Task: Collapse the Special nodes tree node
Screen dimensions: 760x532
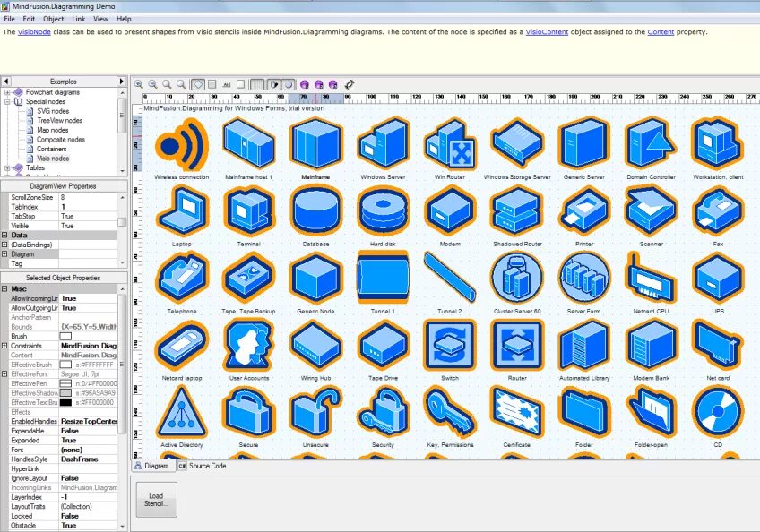Action: pos(7,102)
